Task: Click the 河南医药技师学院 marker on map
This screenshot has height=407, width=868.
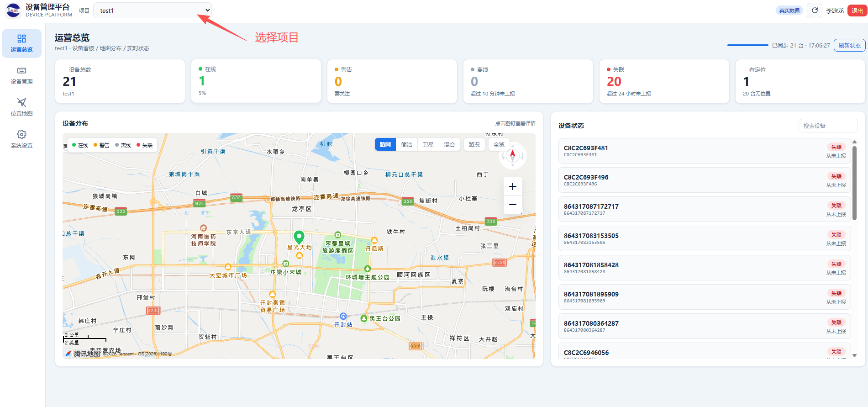Action: click(204, 228)
